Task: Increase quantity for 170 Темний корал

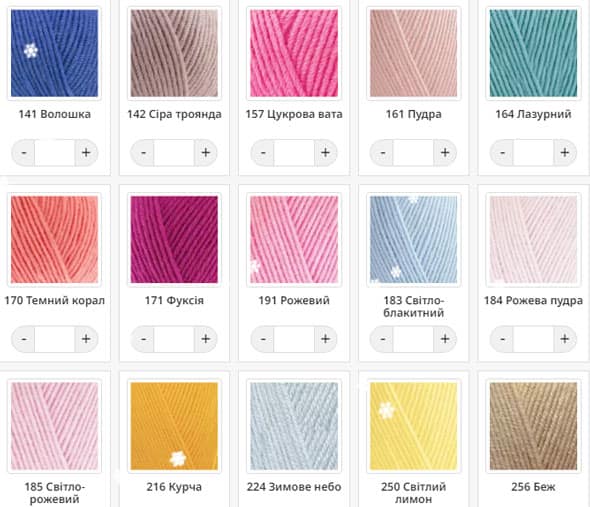Action: (x=86, y=339)
